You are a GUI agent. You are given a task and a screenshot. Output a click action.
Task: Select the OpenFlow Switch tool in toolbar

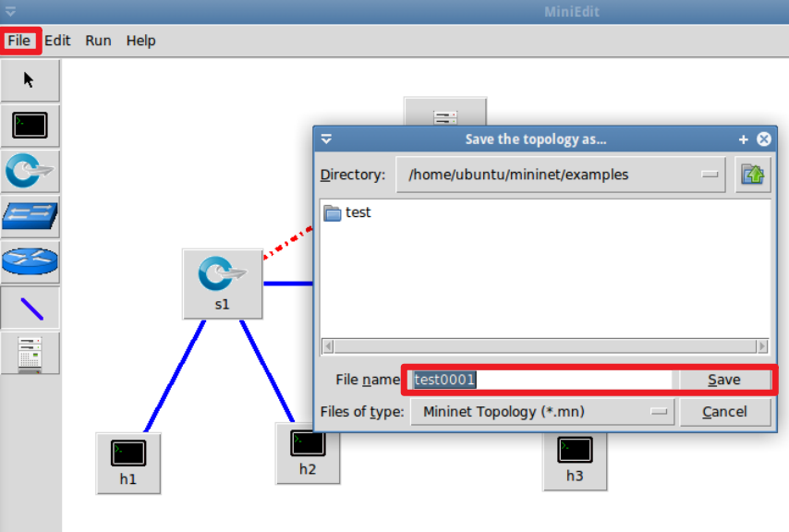click(30, 171)
